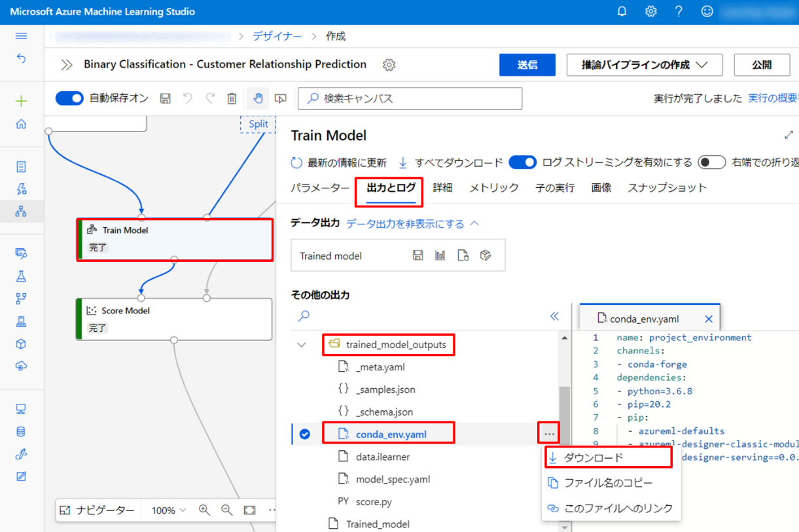Screen dimensions: 799x532
Task: Close the conda_env.yaml editor tab
Action: point(708,319)
